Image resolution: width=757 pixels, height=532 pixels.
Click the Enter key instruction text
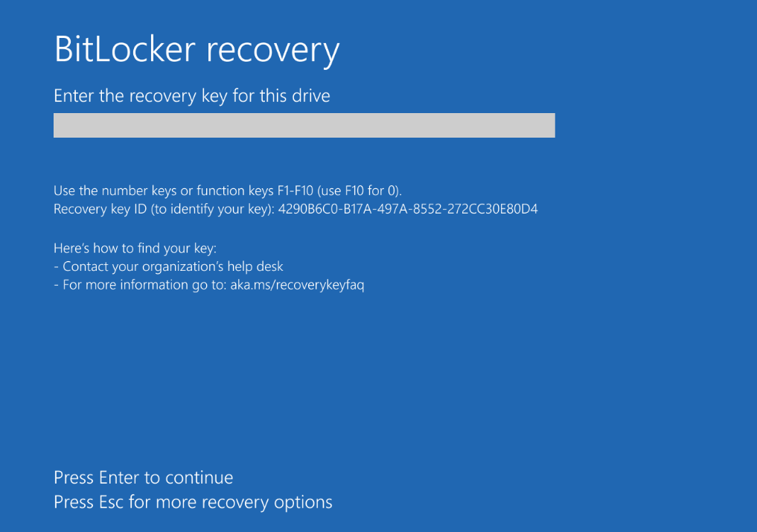(143, 477)
